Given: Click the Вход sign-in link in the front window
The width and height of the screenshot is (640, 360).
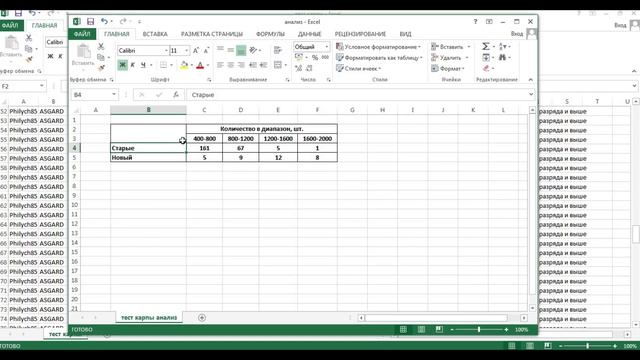Looking at the screenshot, I should click(517, 34).
